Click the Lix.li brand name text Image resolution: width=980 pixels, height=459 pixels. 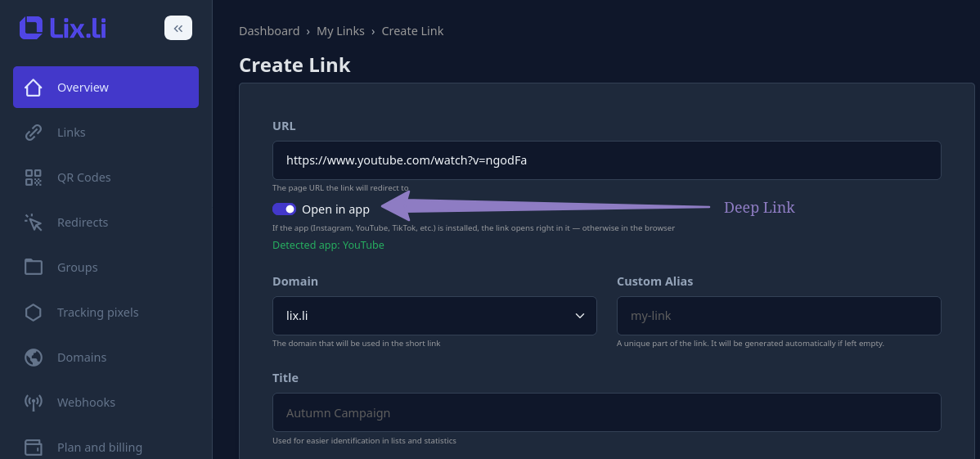79,28
